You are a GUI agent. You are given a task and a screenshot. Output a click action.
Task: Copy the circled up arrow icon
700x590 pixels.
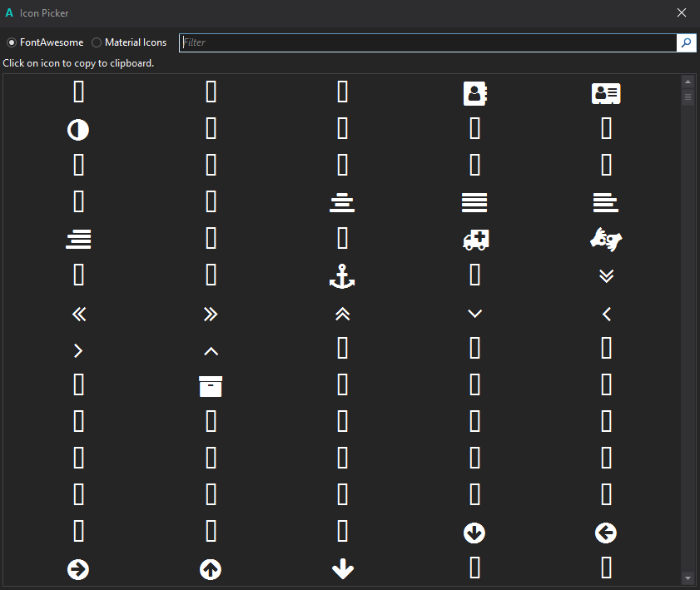tap(211, 569)
